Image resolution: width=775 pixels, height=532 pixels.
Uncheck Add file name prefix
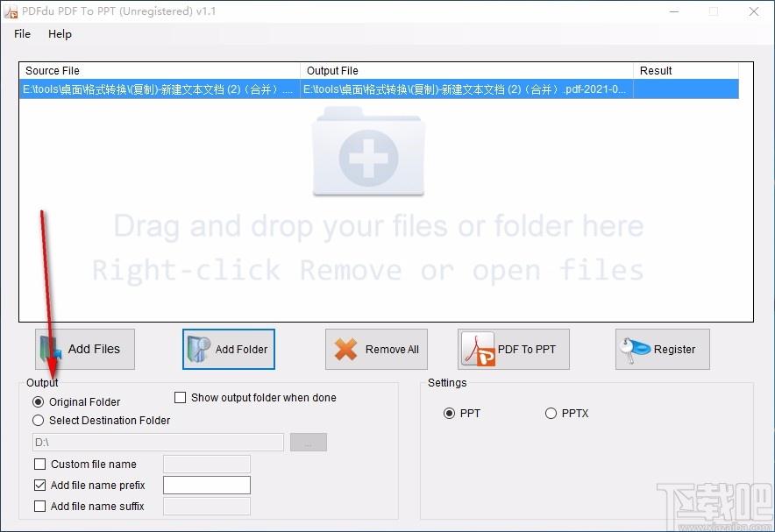(40, 486)
